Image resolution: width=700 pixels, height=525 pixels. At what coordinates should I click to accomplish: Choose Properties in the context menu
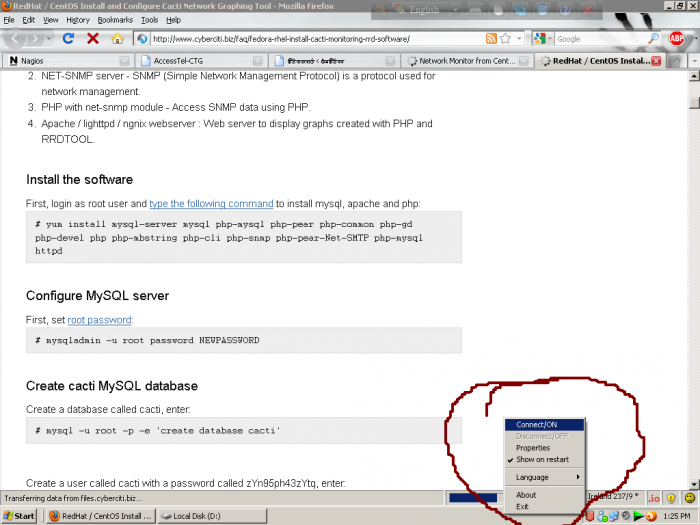pos(544,448)
